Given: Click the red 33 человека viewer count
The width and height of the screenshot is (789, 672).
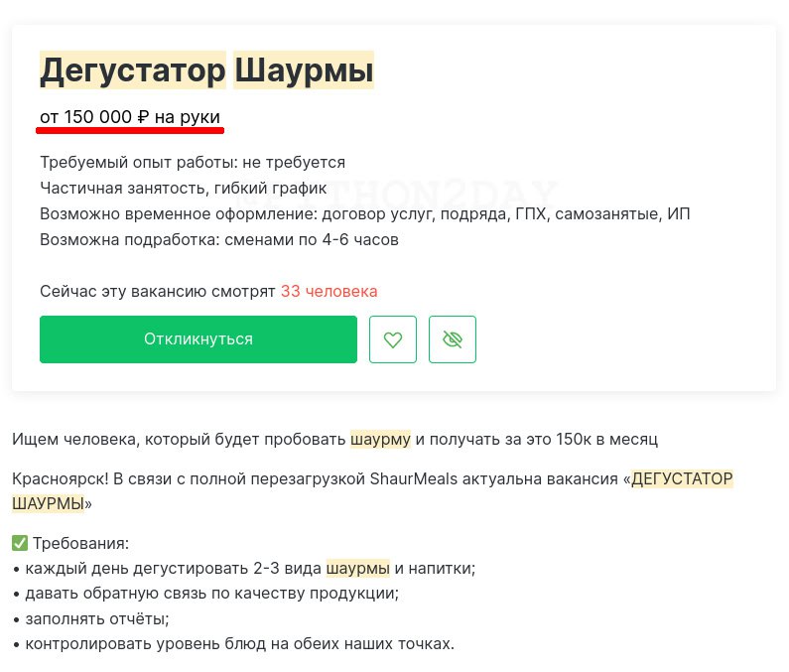Looking at the screenshot, I should point(329,291).
